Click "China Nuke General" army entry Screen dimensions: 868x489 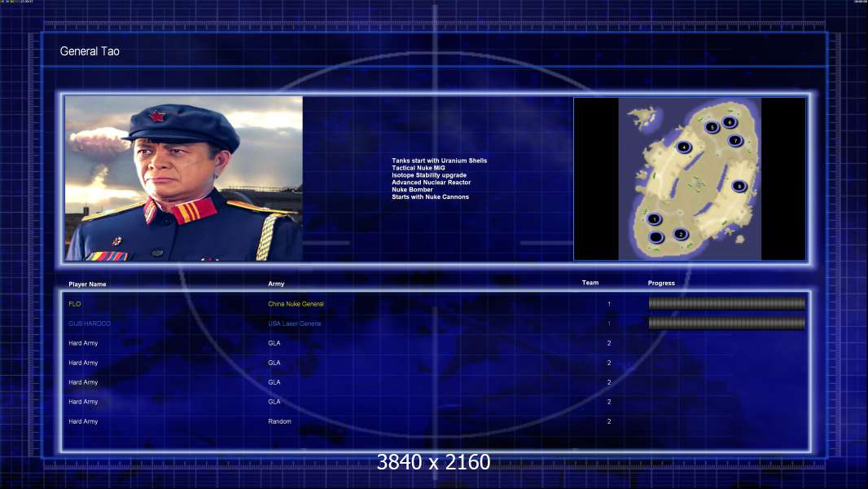coord(296,304)
